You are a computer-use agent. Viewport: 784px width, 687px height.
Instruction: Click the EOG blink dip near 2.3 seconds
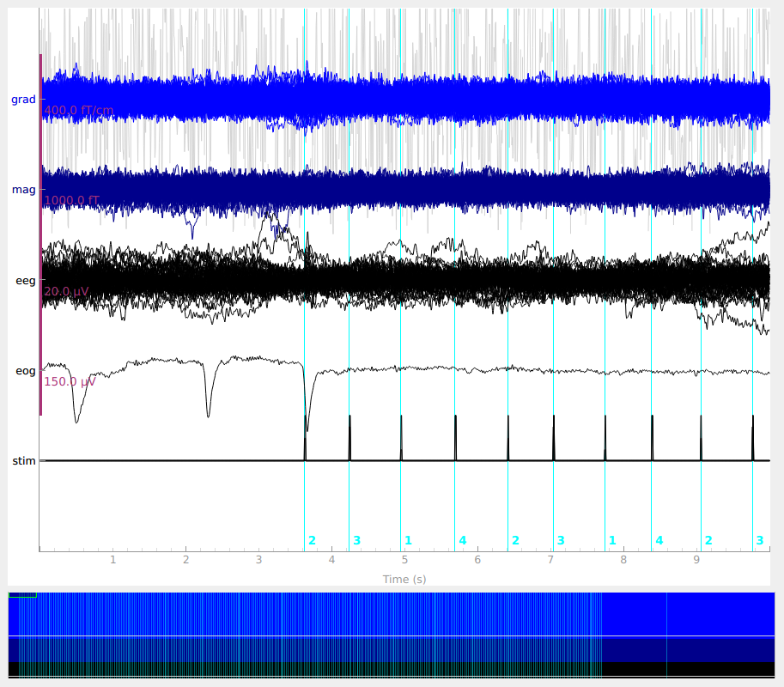[209, 414]
